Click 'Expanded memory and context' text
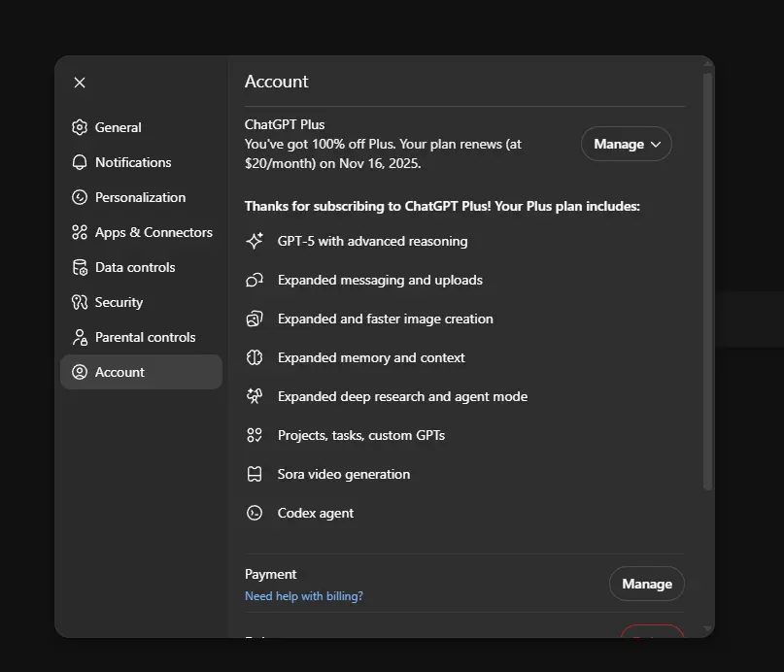The width and height of the screenshot is (784, 672). pos(371,357)
